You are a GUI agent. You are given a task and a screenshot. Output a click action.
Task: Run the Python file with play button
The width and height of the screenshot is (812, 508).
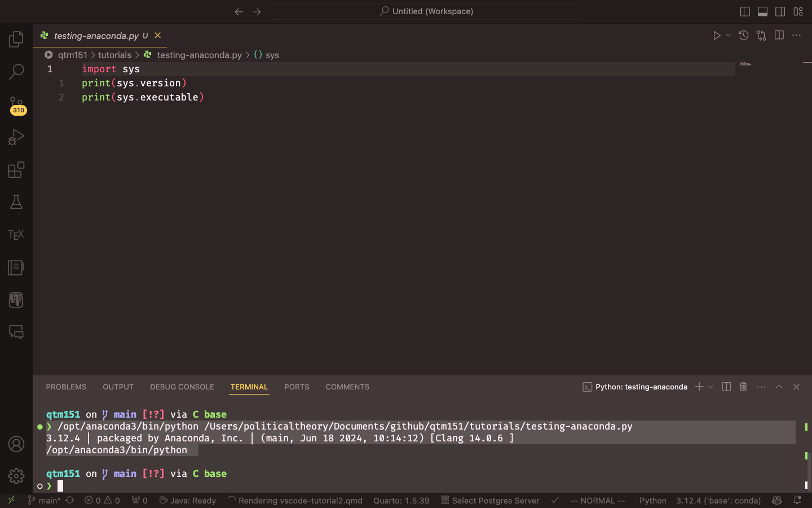(716, 36)
